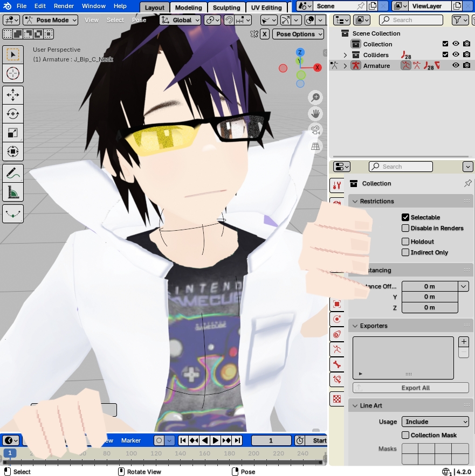Screen dimensions: 475x476
Task: Expand the Colliders collection
Action: 346,55
